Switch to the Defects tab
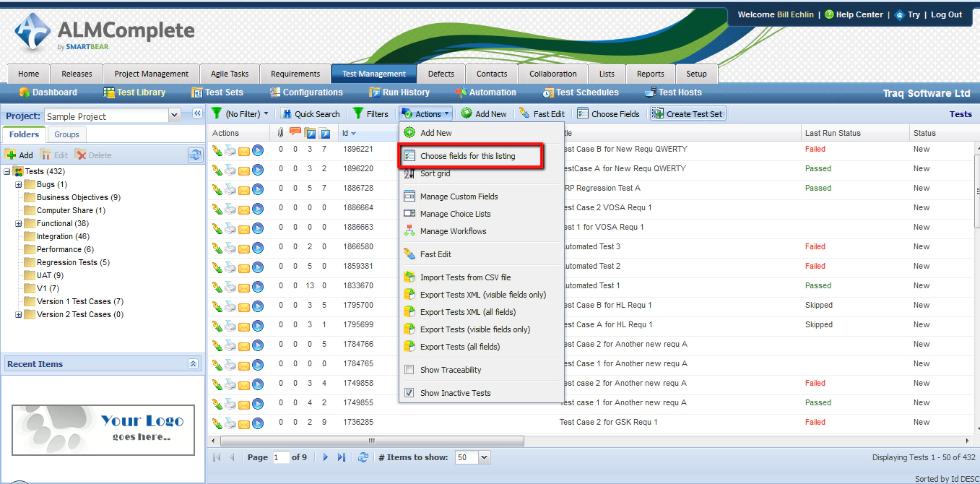This screenshot has height=484, width=980. point(441,74)
